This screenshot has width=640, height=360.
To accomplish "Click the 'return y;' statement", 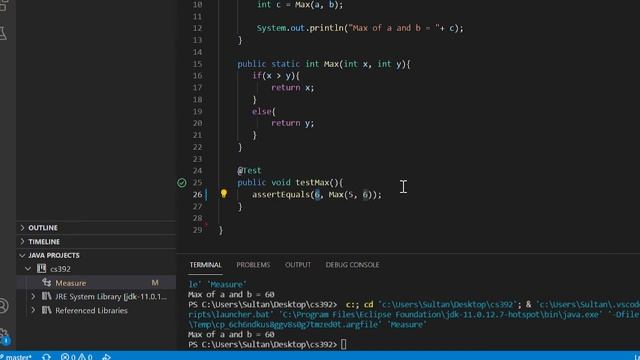I will pos(293,123).
